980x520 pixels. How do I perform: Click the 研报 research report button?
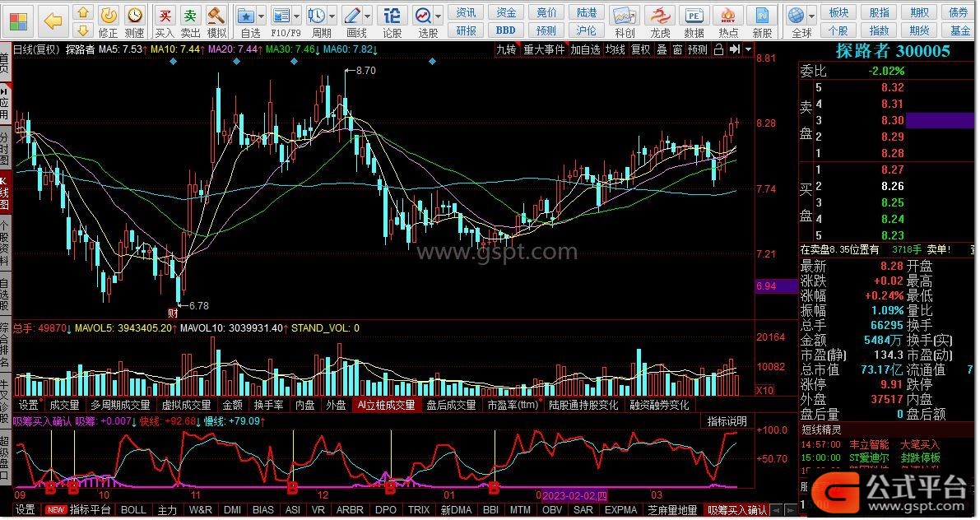(467, 30)
